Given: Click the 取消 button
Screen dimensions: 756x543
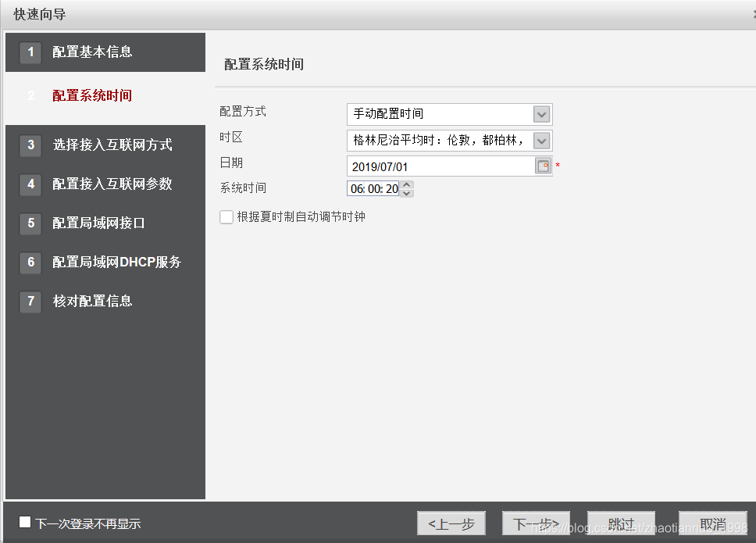Looking at the screenshot, I should [x=713, y=523].
